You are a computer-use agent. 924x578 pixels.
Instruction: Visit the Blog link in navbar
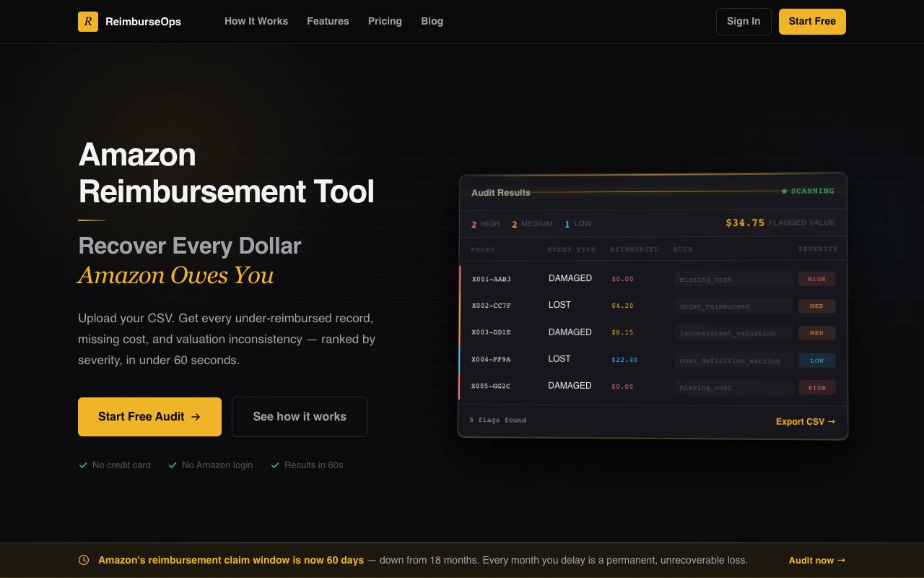click(x=432, y=21)
